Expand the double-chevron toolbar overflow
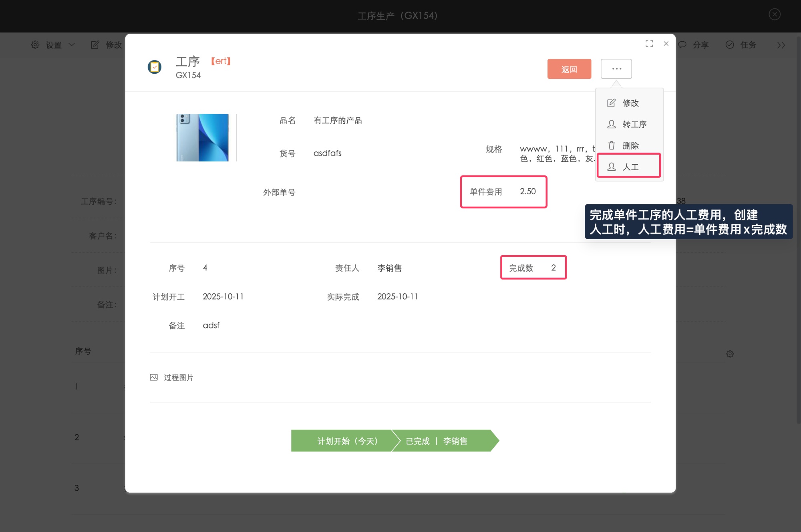 coord(781,45)
